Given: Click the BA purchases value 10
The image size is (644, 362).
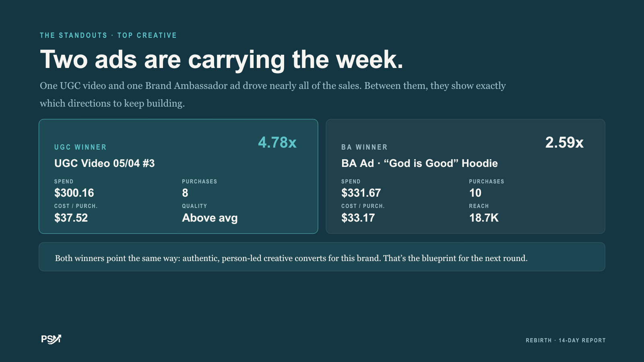Looking at the screenshot, I should pyautogui.click(x=475, y=193).
